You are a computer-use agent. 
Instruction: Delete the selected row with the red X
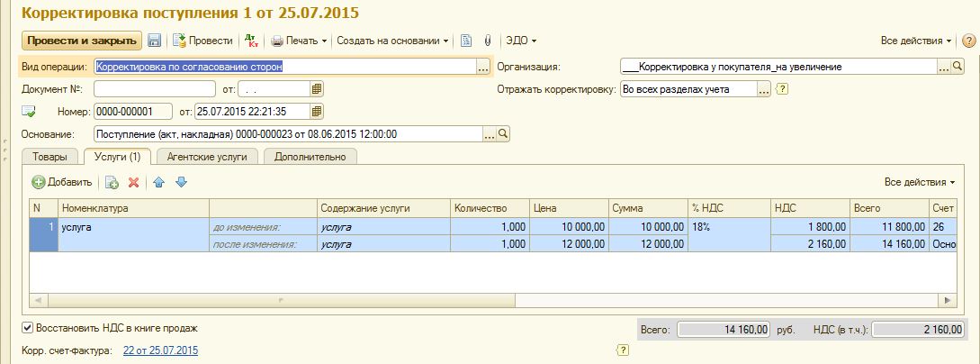click(x=133, y=182)
